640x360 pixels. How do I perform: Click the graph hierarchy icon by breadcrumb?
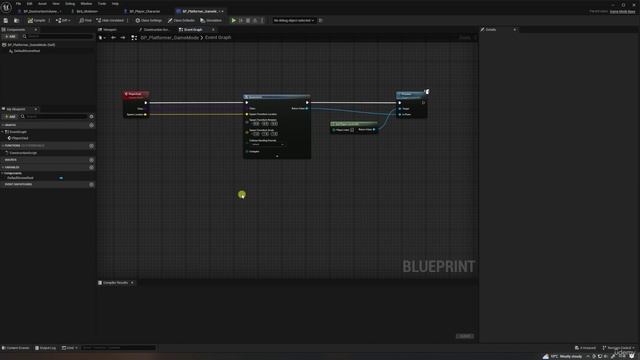(134, 38)
